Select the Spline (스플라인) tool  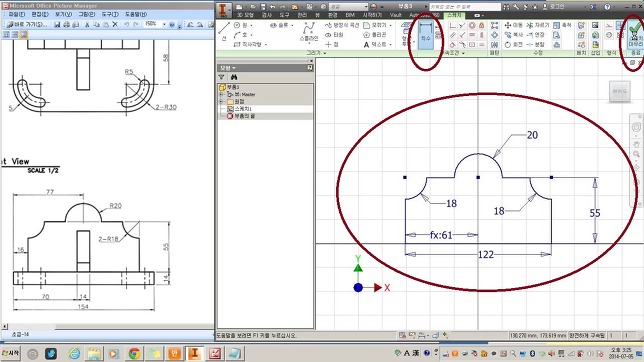309,32
